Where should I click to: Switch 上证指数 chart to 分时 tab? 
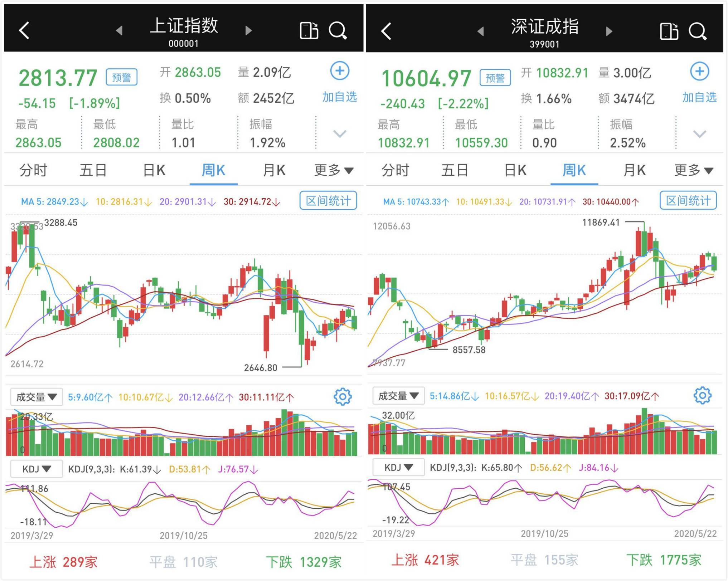(x=33, y=170)
